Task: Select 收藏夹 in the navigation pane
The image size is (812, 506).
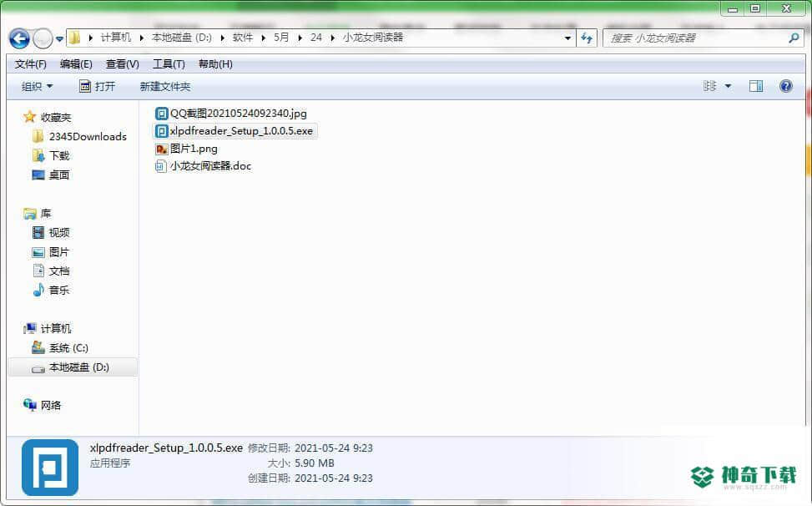Action: (x=56, y=118)
